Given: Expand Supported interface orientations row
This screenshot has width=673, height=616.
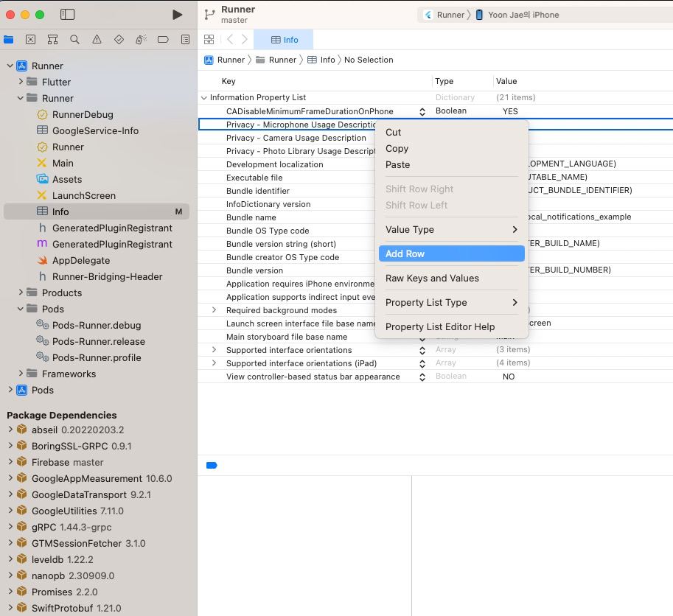Looking at the screenshot, I should point(215,349).
